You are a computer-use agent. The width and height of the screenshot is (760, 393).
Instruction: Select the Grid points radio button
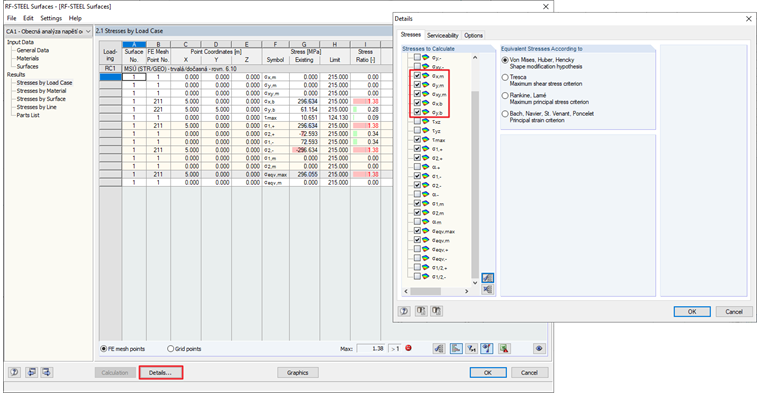tap(170, 348)
